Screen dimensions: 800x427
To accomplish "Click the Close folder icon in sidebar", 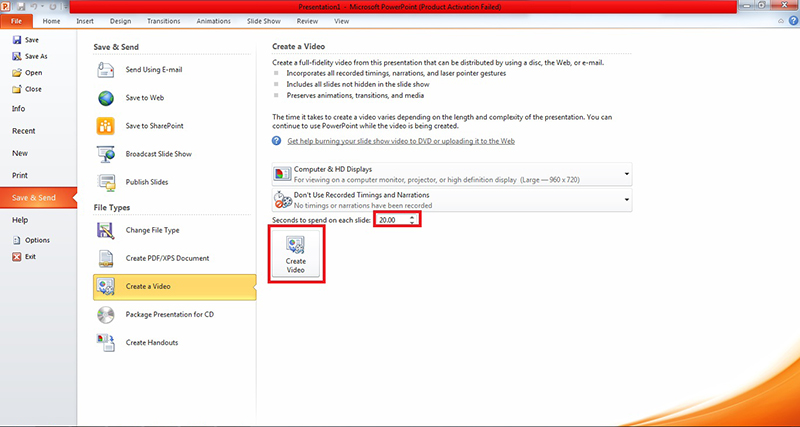I will coord(17,89).
